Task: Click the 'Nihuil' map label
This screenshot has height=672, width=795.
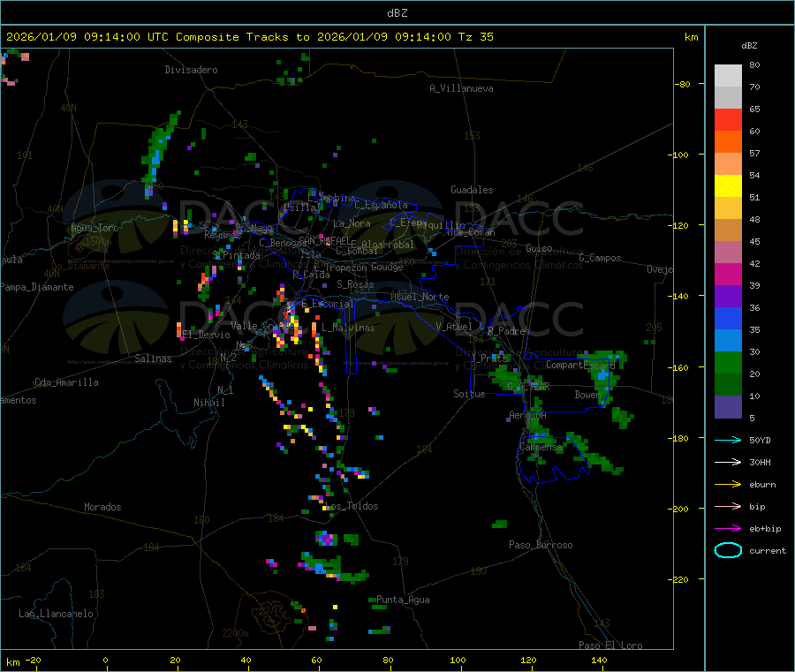Action: [208, 403]
